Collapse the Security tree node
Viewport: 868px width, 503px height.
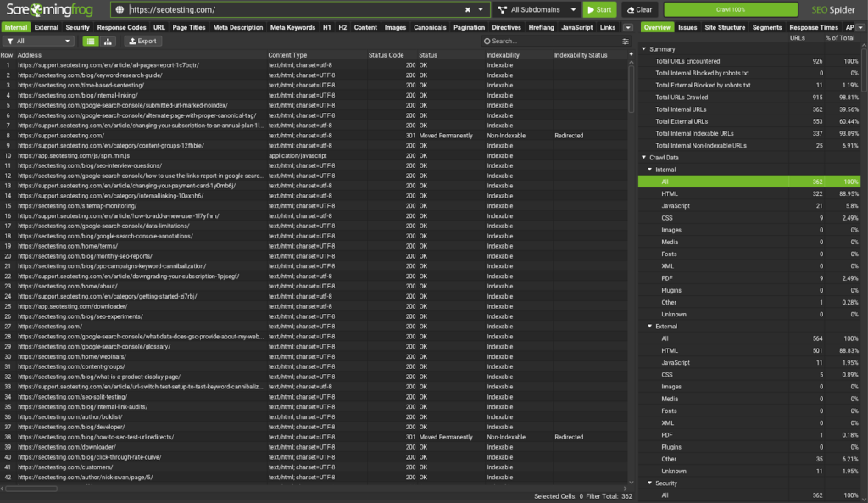[x=650, y=483]
